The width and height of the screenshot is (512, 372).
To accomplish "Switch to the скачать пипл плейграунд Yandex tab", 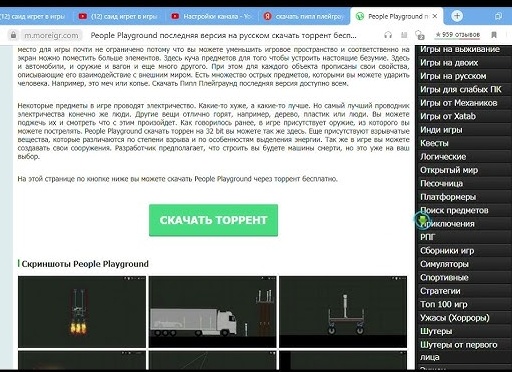I will click(304, 16).
